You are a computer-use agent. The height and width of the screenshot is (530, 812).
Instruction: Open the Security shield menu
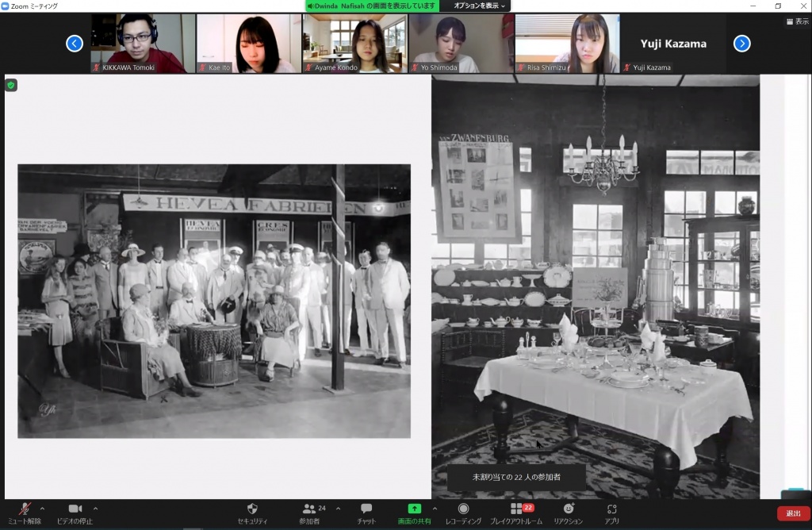click(252, 513)
